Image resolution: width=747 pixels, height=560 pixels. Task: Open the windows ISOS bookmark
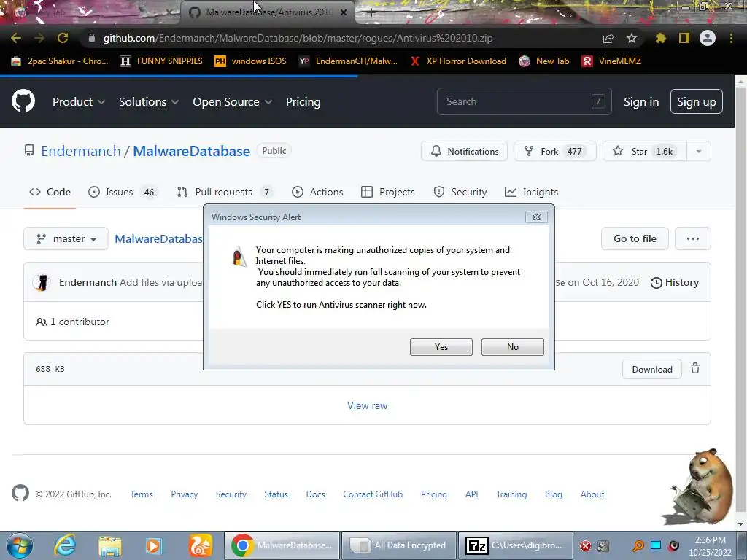(x=251, y=61)
